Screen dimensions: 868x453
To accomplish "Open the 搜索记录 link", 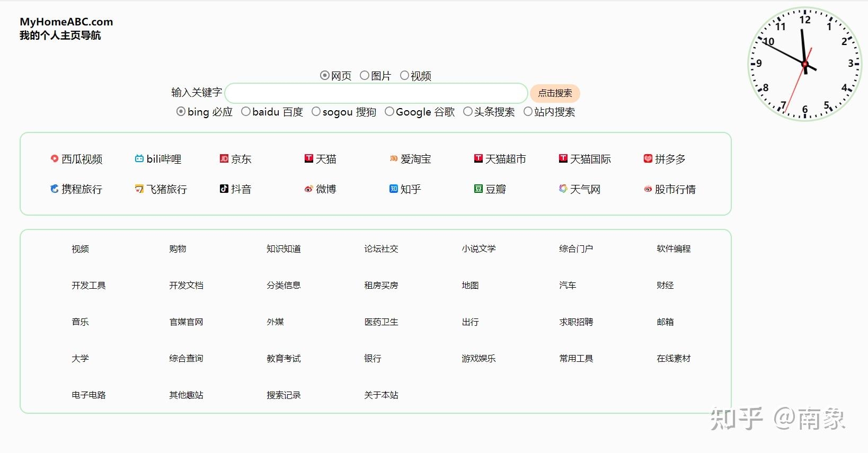I will click(284, 395).
